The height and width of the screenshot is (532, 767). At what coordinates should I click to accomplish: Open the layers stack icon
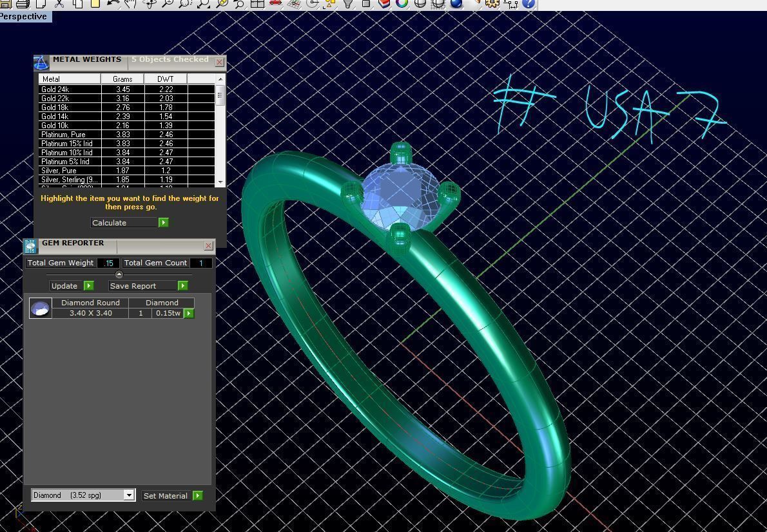[385, 3]
